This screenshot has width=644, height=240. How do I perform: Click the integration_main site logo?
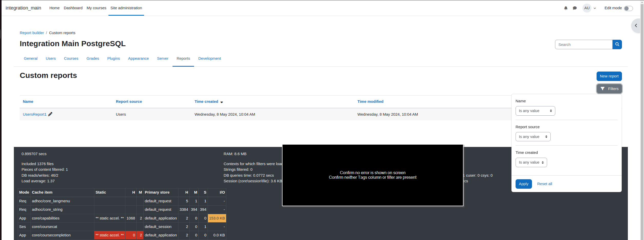point(23,8)
